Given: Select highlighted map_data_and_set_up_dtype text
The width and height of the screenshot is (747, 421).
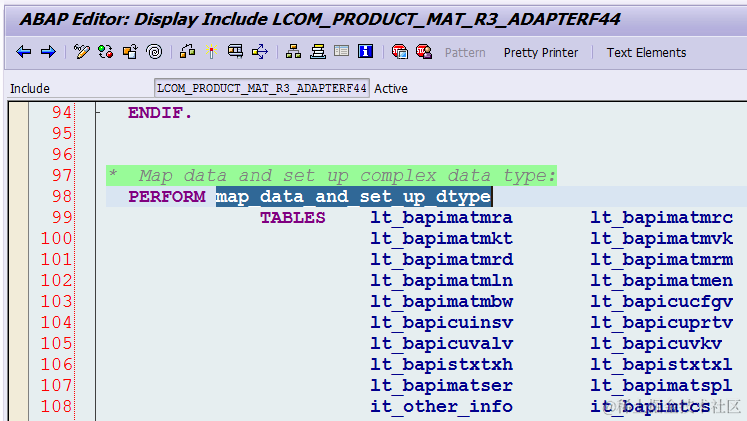Looking at the screenshot, I should (353, 197).
